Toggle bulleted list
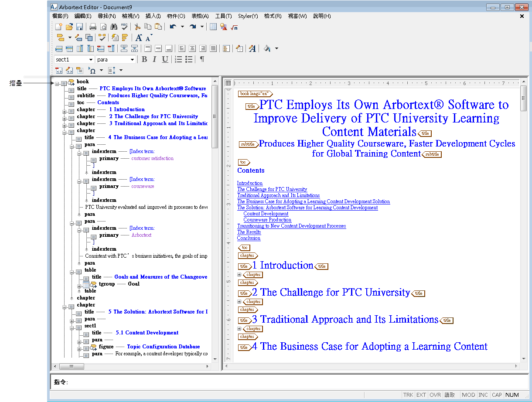This screenshot has width=532, height=402. pyautogui.click(x=189, y=59)
